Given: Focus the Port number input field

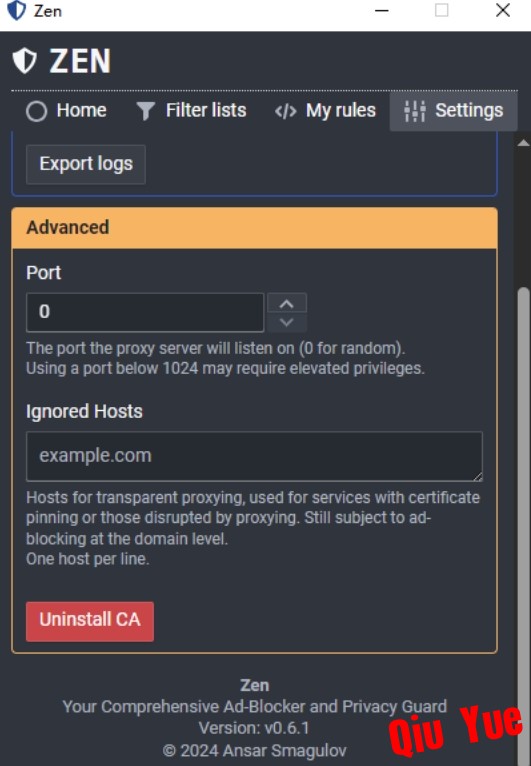Looking at the screenshot, I should [x=145, y=313].
